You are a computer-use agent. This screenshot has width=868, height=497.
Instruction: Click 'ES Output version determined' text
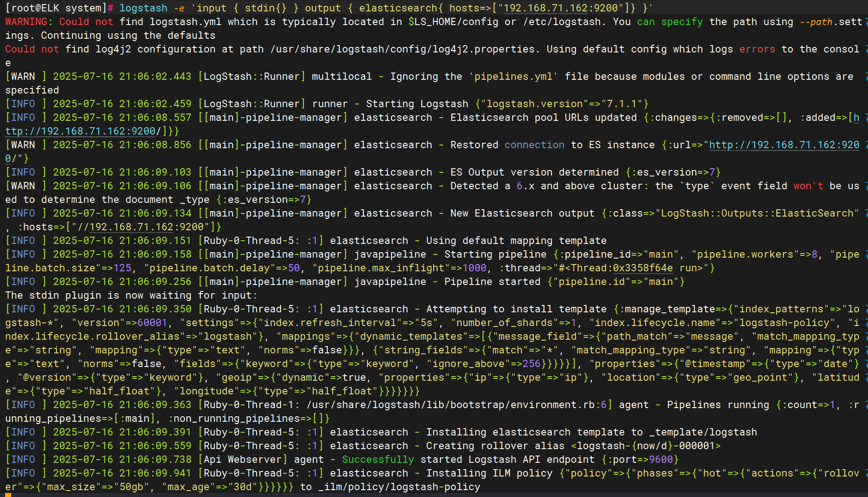point(534,172)
